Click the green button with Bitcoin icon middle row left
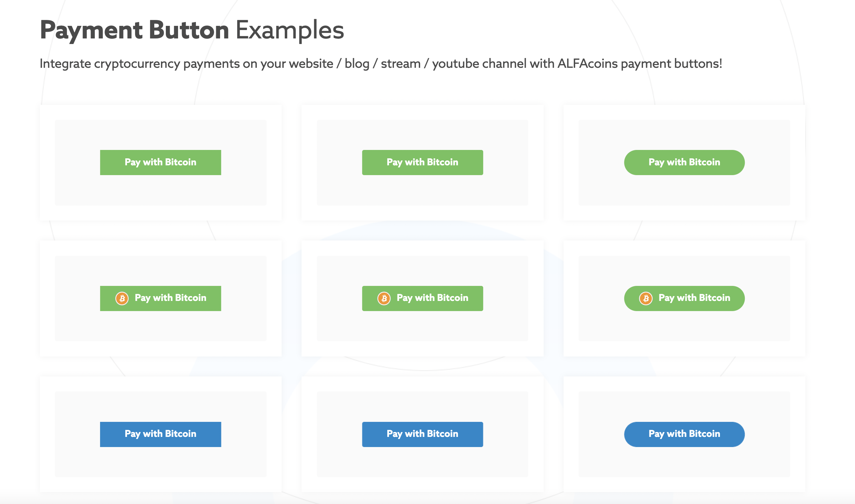The height and width of the screenshot is (504, 855). (x=161, y=298)
